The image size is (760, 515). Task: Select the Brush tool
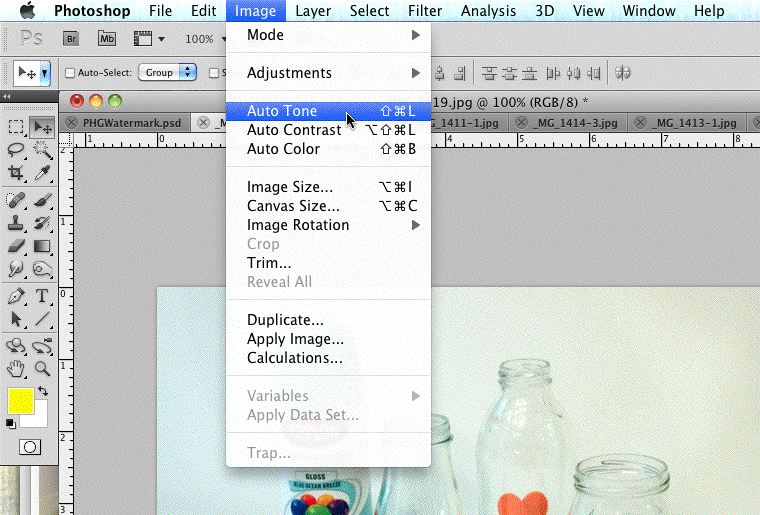[42, 200]
